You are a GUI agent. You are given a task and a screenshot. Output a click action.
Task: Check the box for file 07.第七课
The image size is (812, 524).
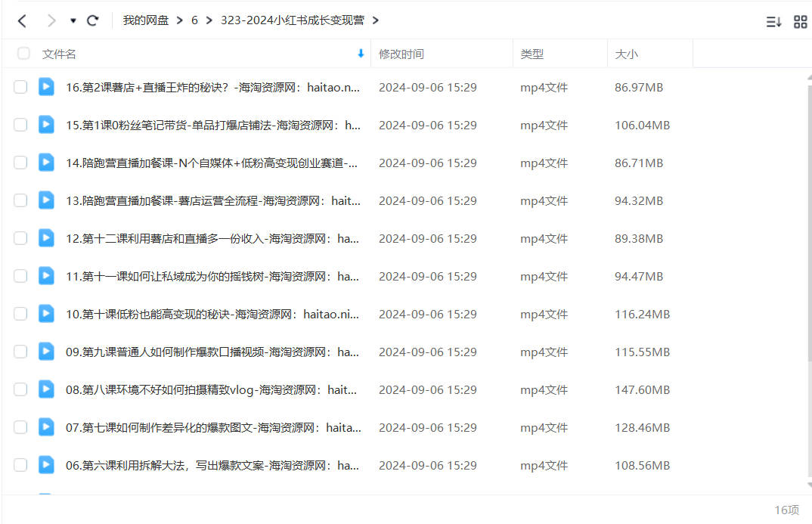(20, 427)
